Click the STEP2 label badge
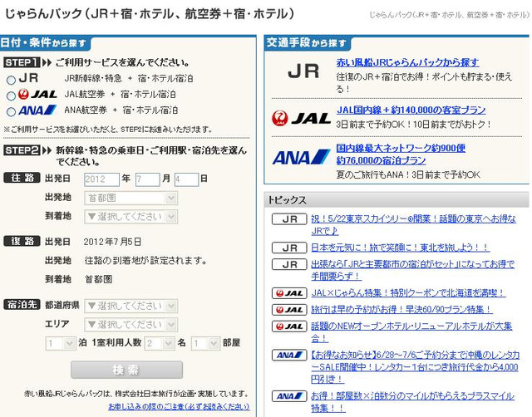532x417 pixels. click(x=22, y=150)
